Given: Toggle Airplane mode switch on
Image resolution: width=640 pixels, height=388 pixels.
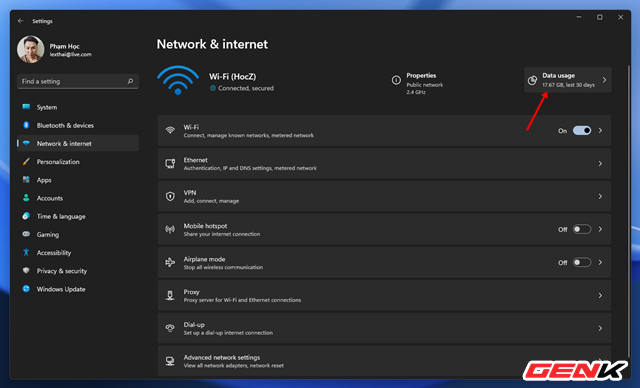Looking at the screenshot, I should tap(582, 262).
